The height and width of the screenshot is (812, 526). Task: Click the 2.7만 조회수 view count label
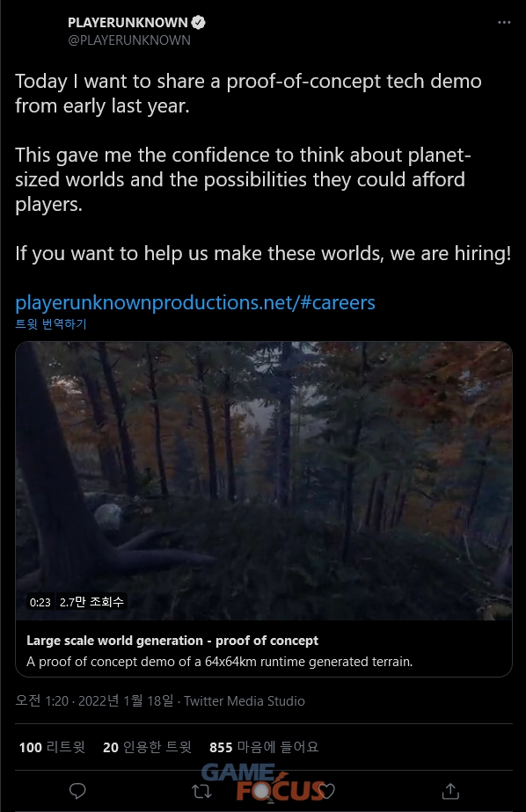91,602
